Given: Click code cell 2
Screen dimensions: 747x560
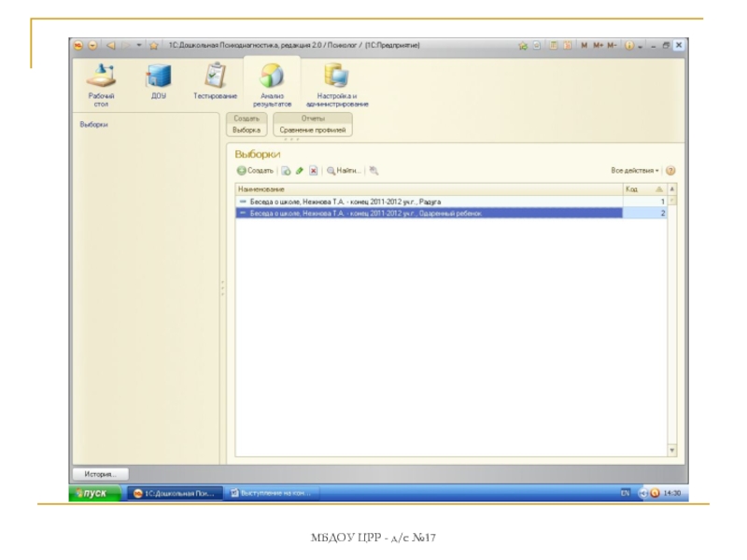Looking at the screenshot, I should tap(644, 214).
